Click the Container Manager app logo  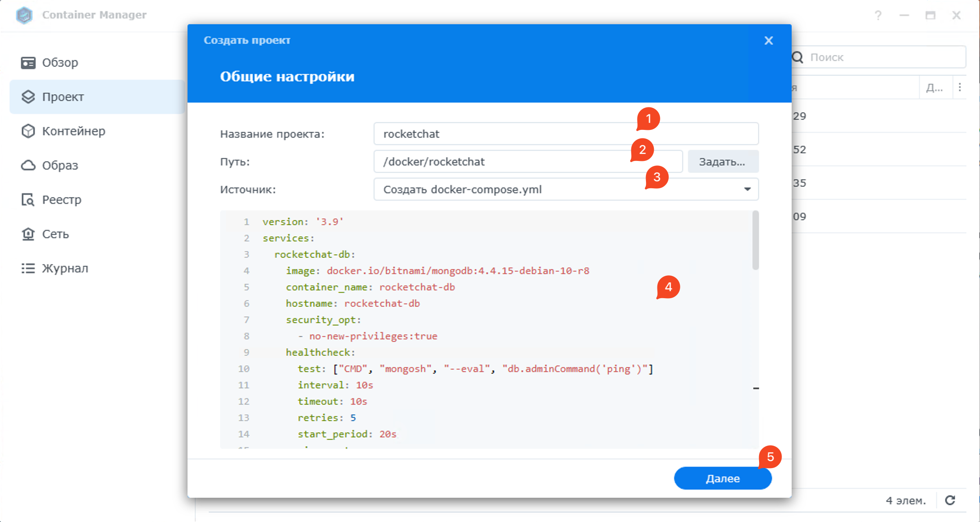pos(24,15)
